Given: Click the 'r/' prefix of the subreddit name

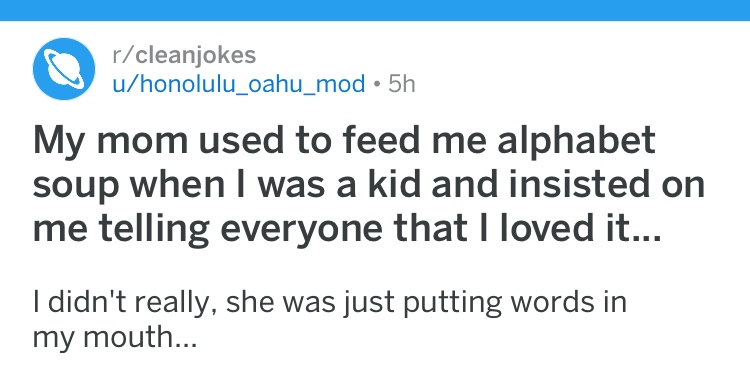Looking at the screenshot, I should 123,55.
